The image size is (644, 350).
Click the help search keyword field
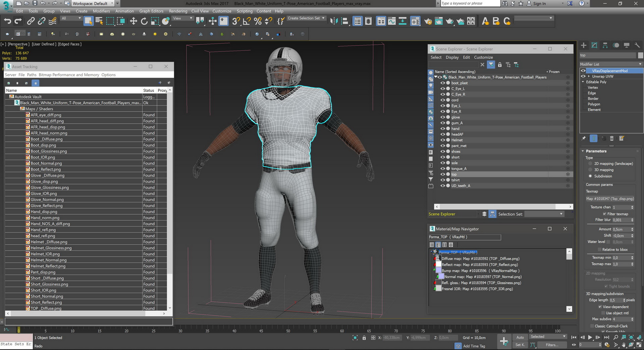pyautogui.click(x=470, y=3)
